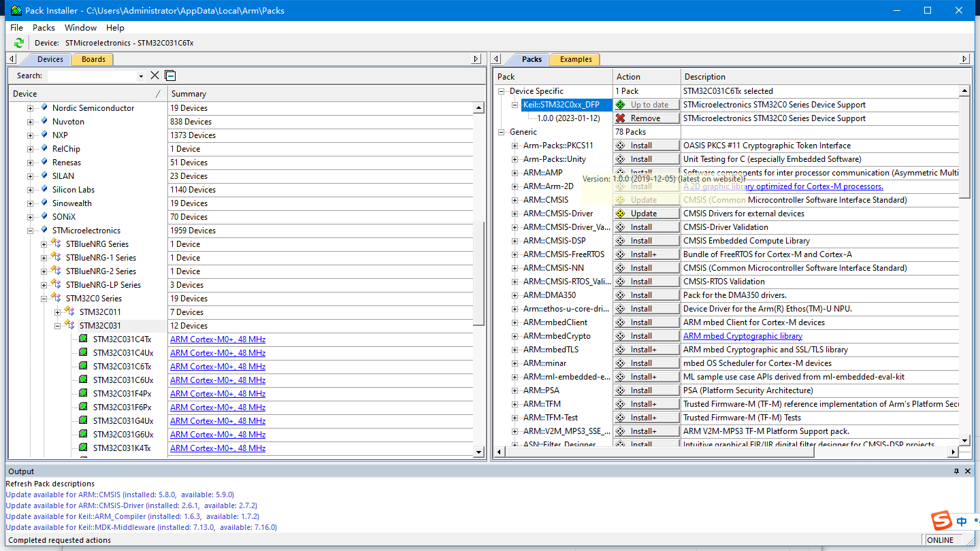980x551 pixels.
Task: Collapse the Generic pack group
Action: 502,132
